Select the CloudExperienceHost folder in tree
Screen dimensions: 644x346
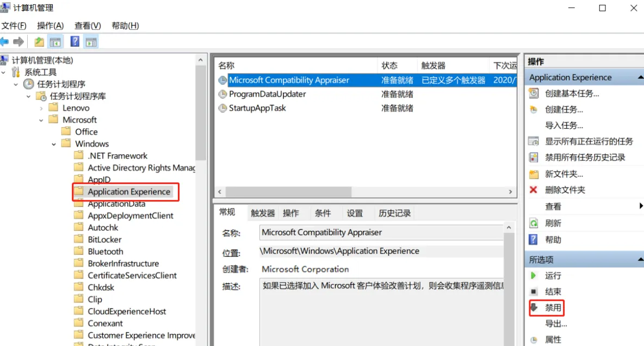pos(127,312)
